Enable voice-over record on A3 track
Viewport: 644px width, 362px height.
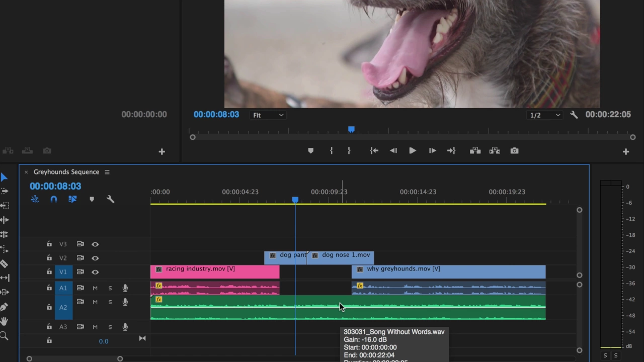pyautogui.click(x=125, y=327)
